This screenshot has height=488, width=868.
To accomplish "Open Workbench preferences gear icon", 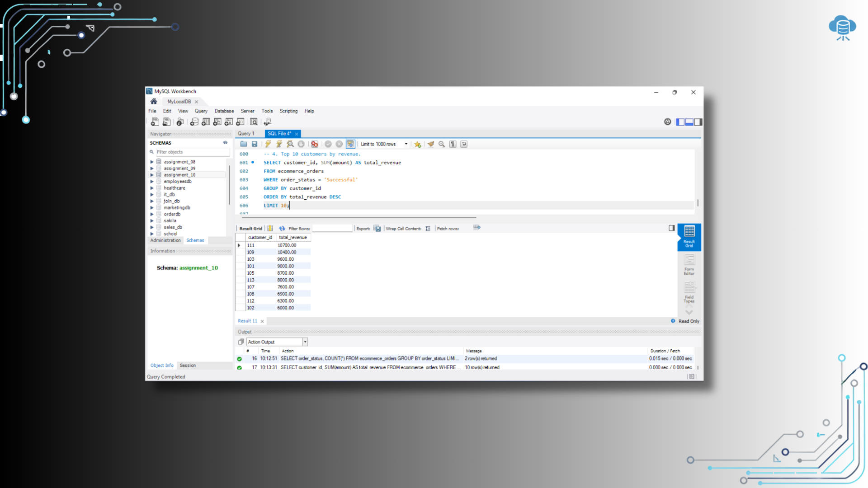I will 668,122.
